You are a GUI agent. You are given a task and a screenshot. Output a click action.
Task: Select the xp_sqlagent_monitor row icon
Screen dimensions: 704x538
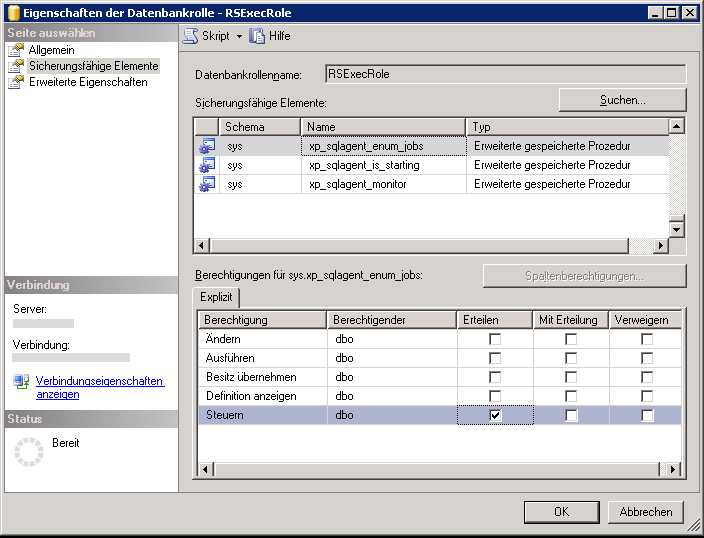click(207, 184)
